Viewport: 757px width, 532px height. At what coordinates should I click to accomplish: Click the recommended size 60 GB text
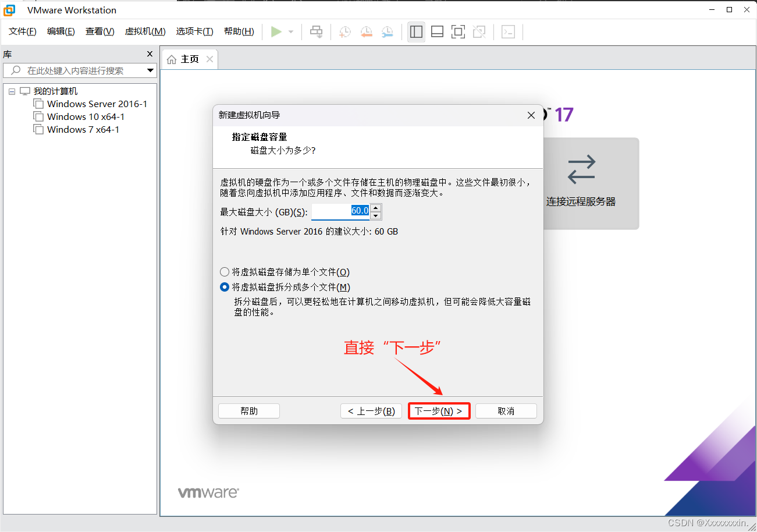[309, 231]
